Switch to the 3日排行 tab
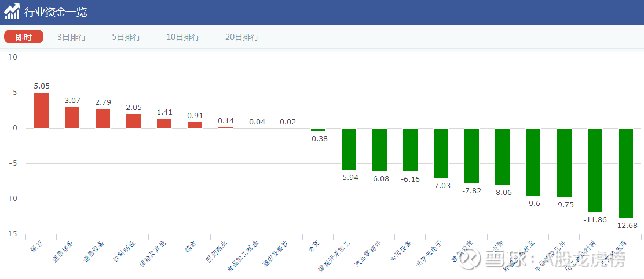 coord(72,37)
